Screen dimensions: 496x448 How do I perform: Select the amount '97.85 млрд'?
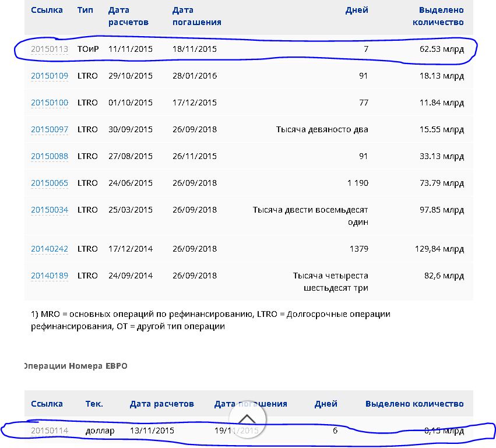442,210
